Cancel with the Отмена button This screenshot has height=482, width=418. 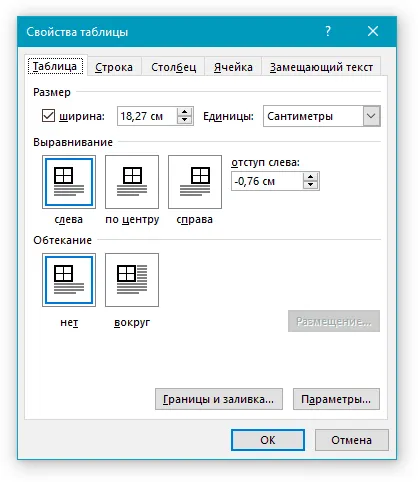pyautogui.click(x=352, y=440)
